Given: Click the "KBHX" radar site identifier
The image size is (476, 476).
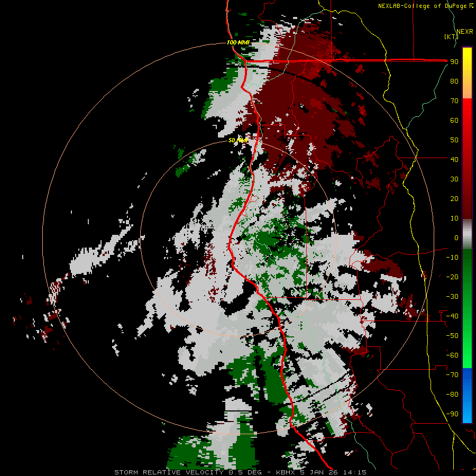Looking at the screenshot, I should tap(286, 472).
